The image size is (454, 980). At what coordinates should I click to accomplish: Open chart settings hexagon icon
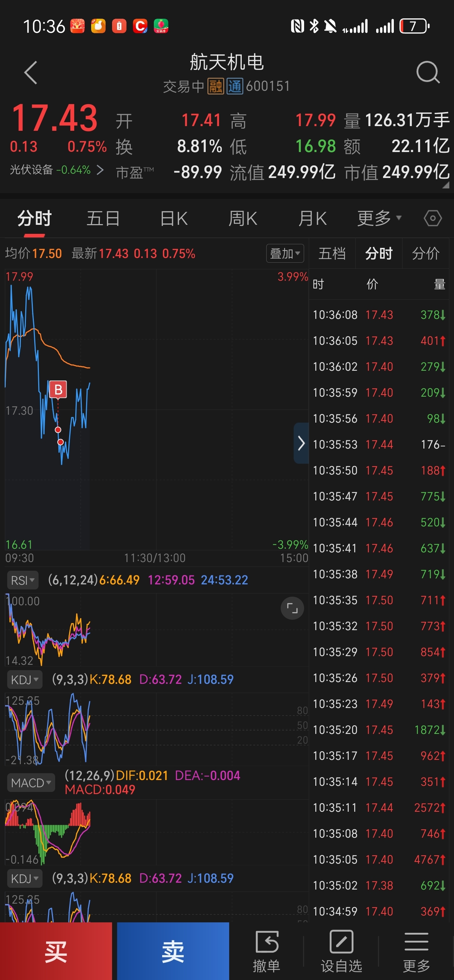tap(433, 218)
